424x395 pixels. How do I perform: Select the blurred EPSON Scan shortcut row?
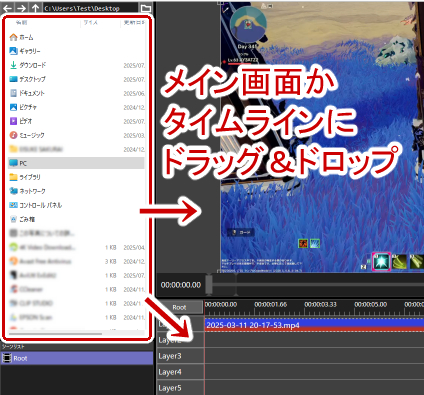pyautogui.click(x=76, y=317)
